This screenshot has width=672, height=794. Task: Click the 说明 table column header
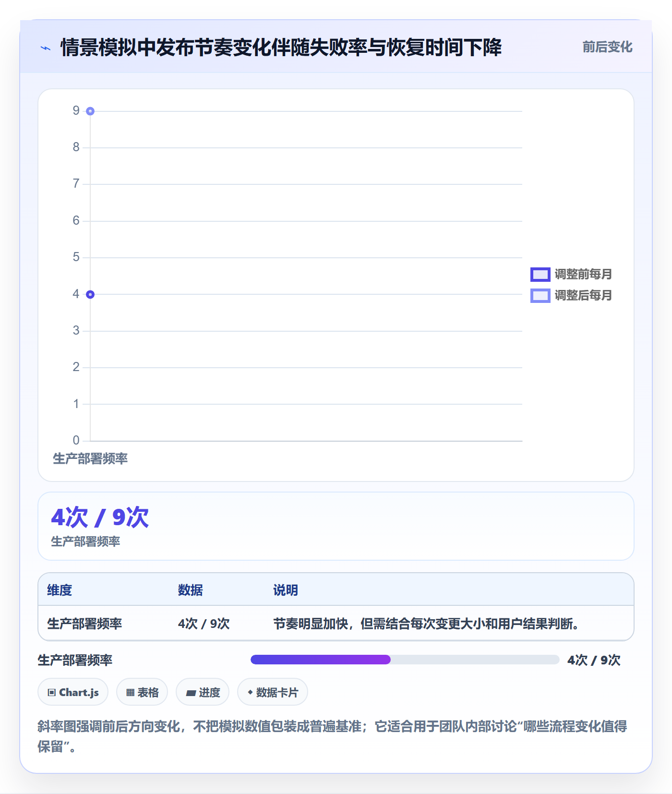286,590
